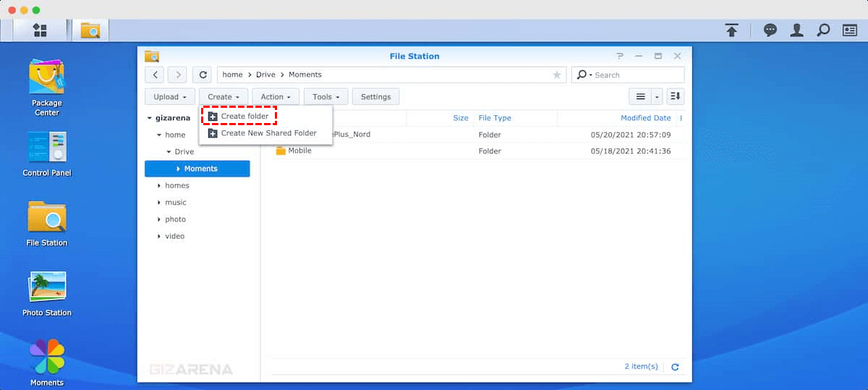Expand the video tree node
The width and height of the screenshot is (868, 390).
tap(159, 236)
